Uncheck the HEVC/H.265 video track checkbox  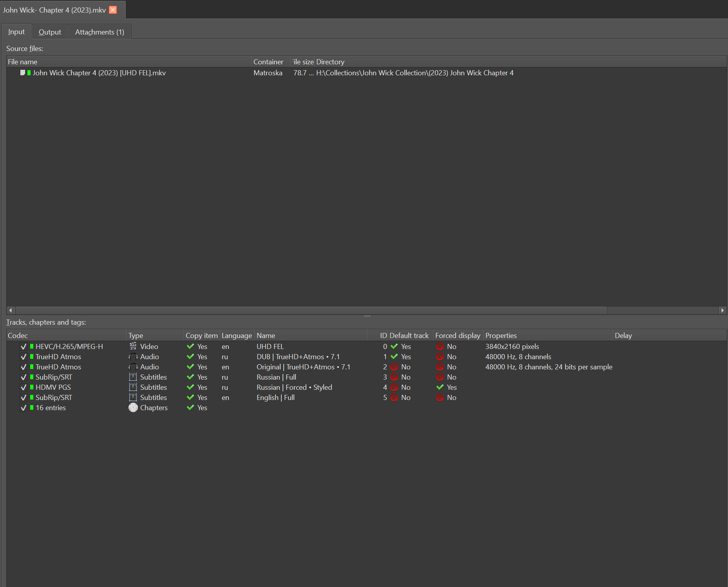(x=24, y=347)
